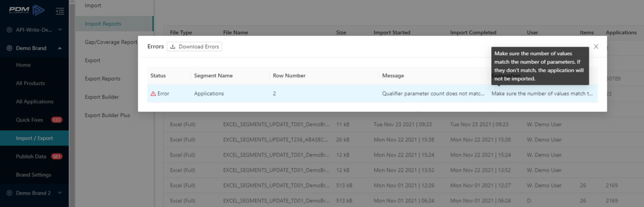Click the Size column header
644x207 pixels.
(x=341, y=32)
